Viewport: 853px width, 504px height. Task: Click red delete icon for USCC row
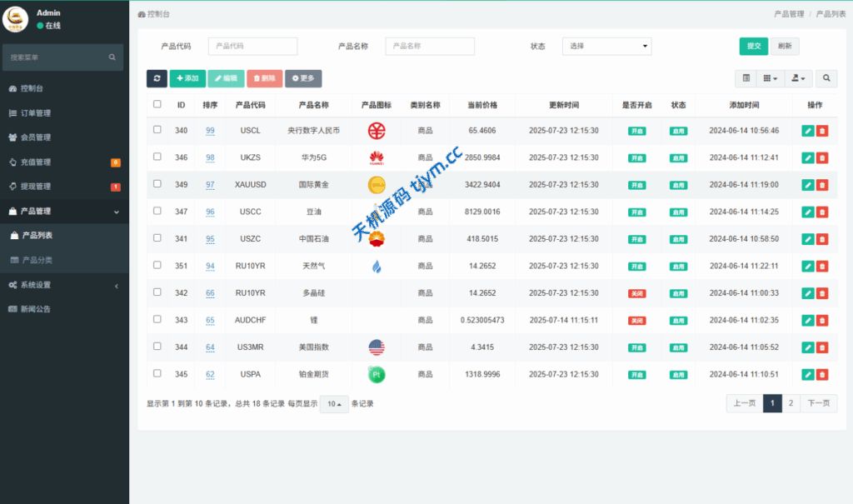point(822,212)
